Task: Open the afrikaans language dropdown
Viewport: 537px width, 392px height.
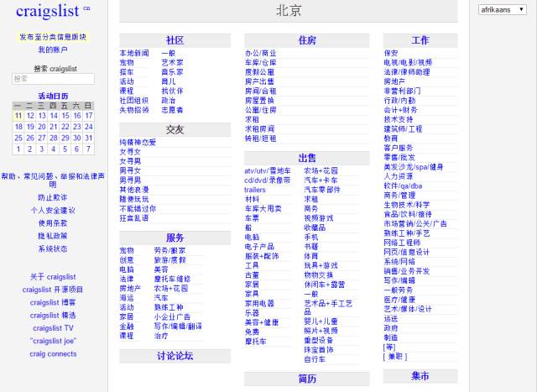Action: coord(502,9)
